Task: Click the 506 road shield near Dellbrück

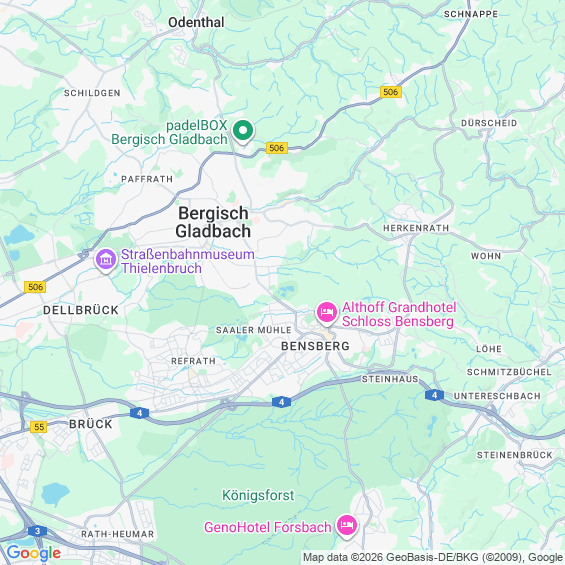Action: coord(35,287)
